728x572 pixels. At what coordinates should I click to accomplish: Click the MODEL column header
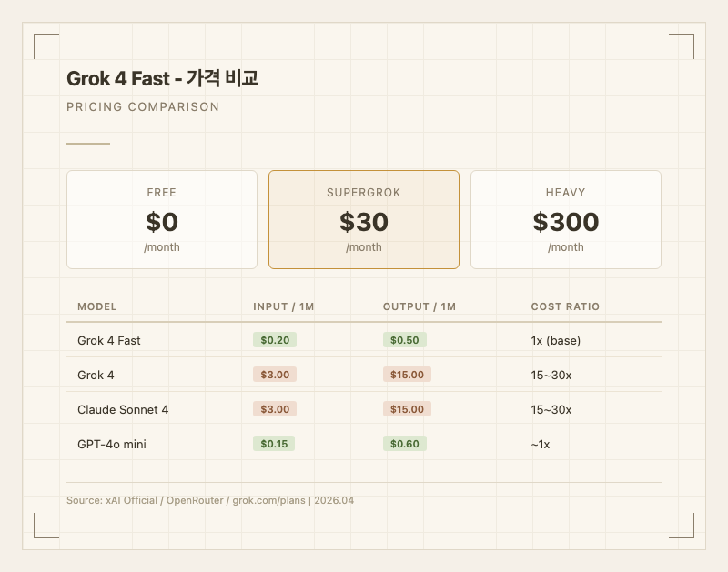(x=97, y=306)
